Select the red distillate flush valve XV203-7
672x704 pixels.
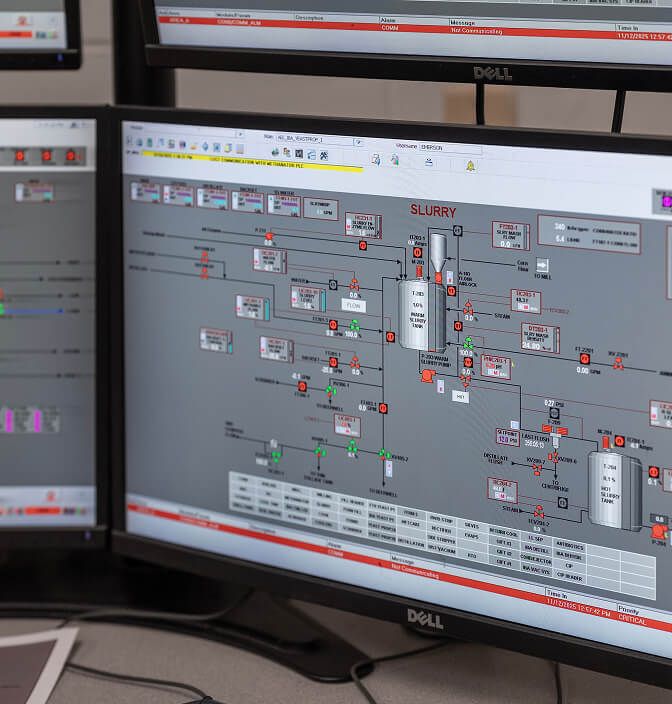click(537, 469)
